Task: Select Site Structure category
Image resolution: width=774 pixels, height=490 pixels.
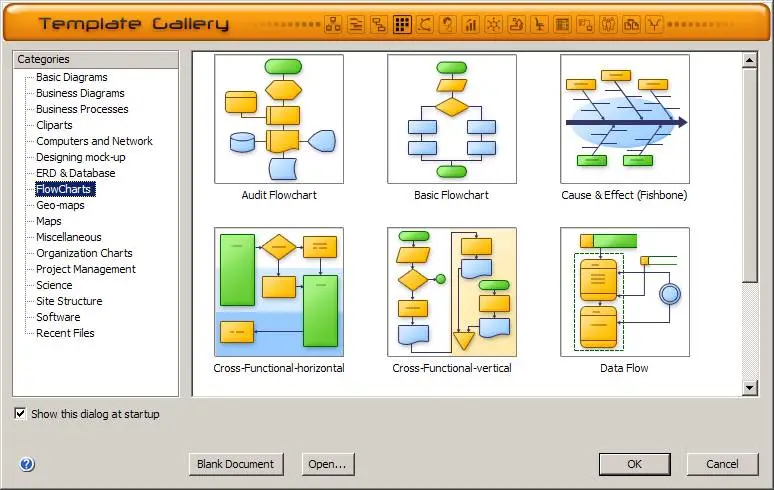Action: (x=69, y=301)
